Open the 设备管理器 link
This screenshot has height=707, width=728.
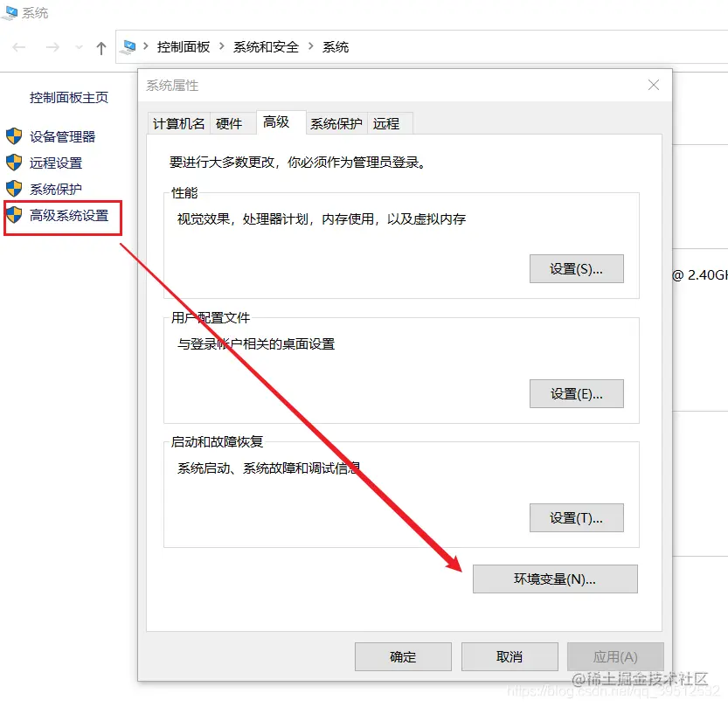click(x=62, y=136)
